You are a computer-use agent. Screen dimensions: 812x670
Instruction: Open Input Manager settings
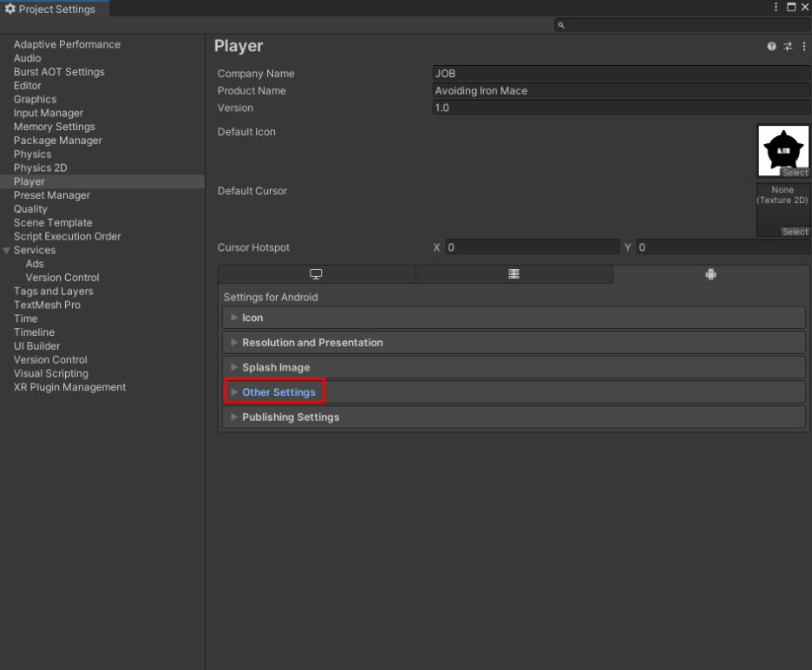[49, 113]
